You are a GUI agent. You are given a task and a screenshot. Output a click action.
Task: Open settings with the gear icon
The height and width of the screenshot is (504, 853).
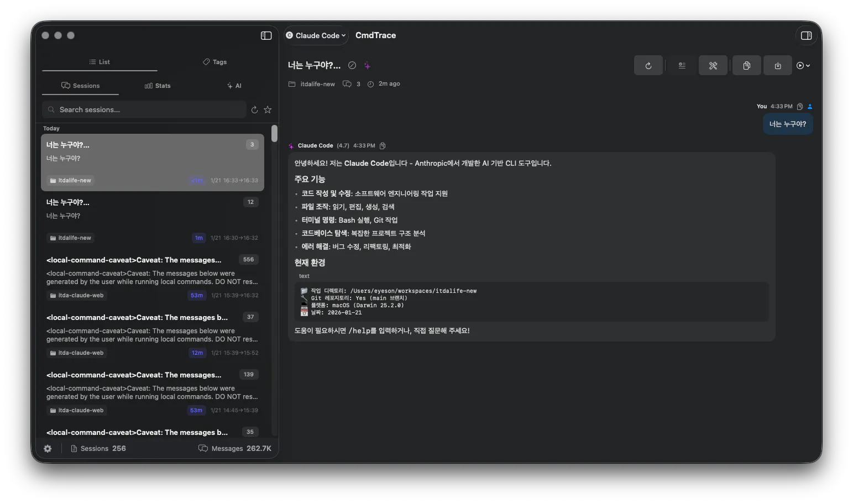[x=48, y=449]
